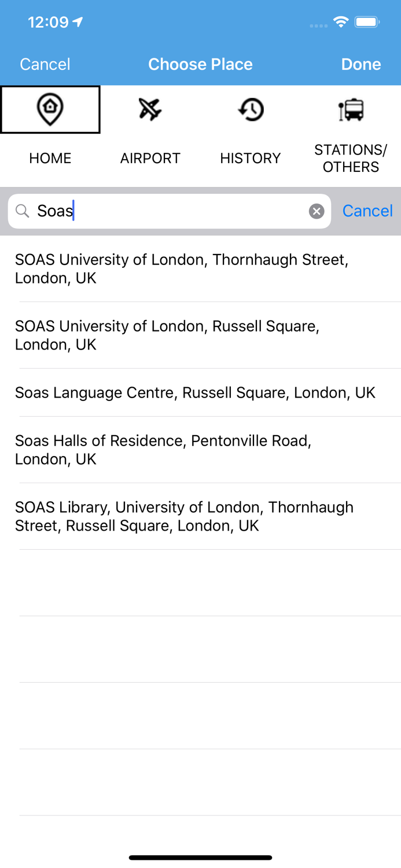Viewport: 401px width, 868px height.
Task: Select Soas Language Centre result
Action: [195, 392]
